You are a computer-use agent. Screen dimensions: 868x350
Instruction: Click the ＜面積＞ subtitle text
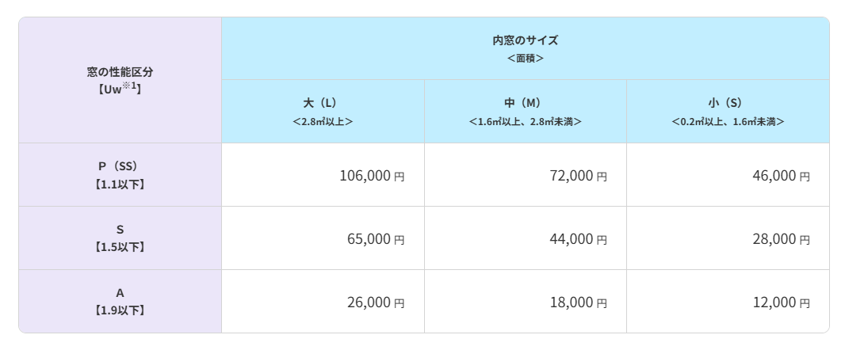[x=525, y=58]
